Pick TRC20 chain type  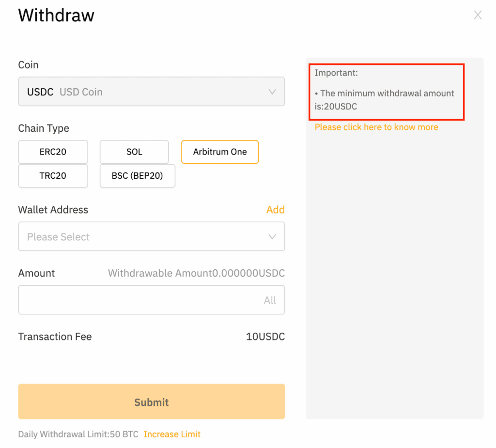point(53,176)
